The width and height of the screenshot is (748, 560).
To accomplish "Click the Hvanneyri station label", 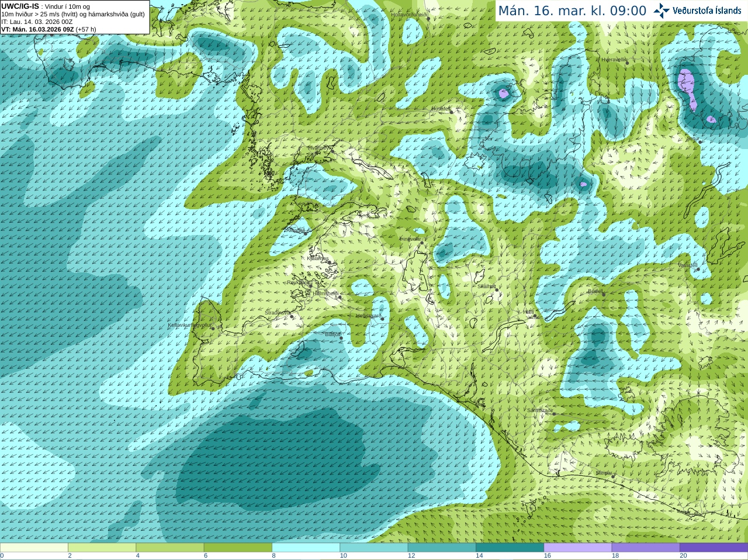I will tap(319, 148).
